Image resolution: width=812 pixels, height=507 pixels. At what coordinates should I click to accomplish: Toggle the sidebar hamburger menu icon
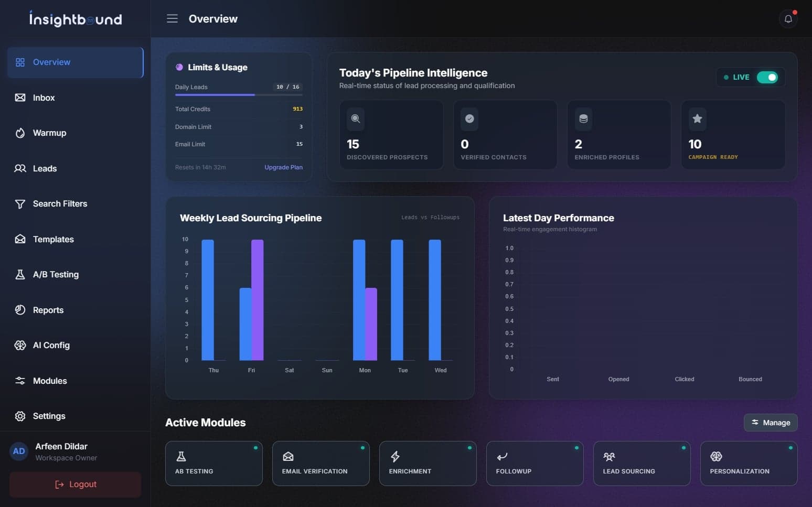click(x=172, y=19)
